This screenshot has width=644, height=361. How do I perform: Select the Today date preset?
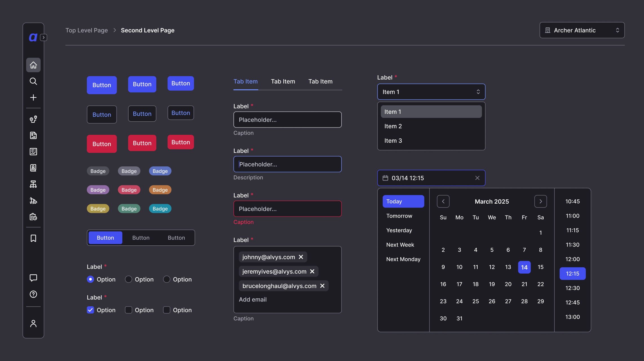(403, 201)
